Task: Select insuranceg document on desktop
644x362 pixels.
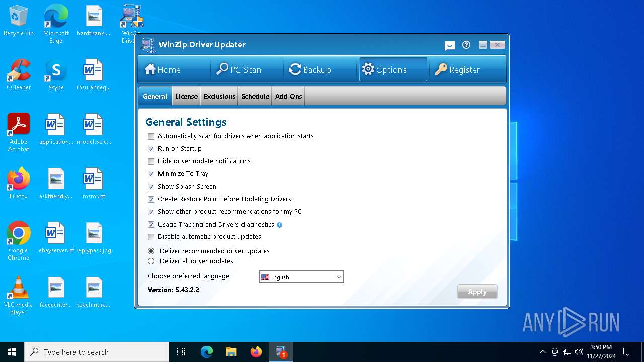Action: coord(94,75)
